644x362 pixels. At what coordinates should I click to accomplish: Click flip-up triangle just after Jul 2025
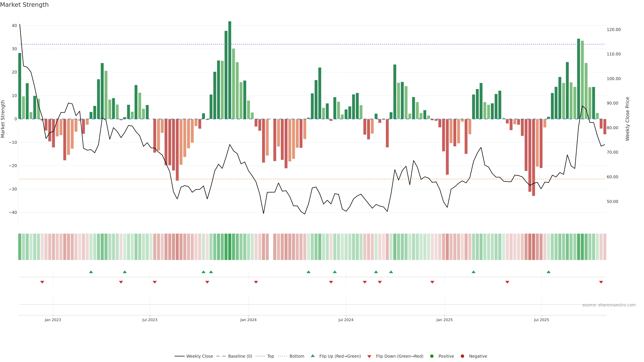(549, 272)
